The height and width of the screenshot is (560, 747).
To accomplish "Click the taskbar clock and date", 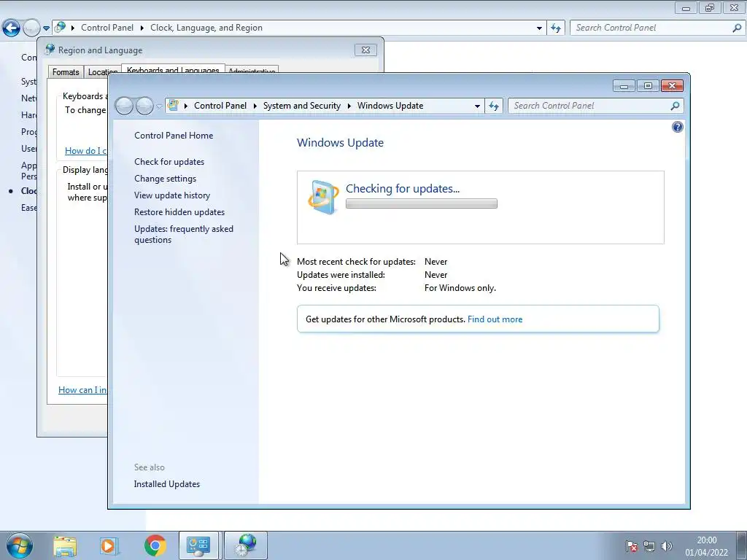I will (x=706, y=546).
